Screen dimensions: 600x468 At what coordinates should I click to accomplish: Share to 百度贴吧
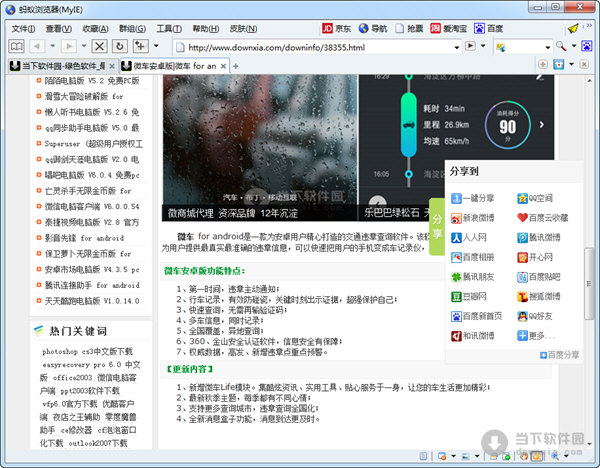[x=538, y=277]
